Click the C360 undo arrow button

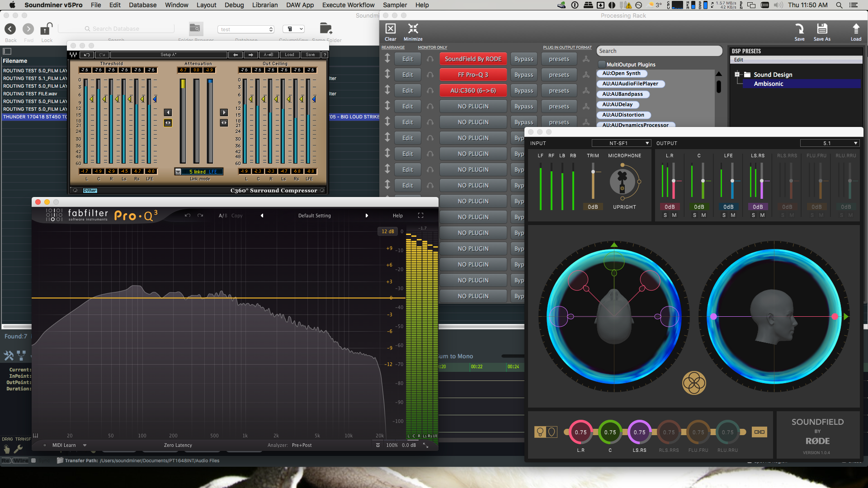(x=87, y=55)
